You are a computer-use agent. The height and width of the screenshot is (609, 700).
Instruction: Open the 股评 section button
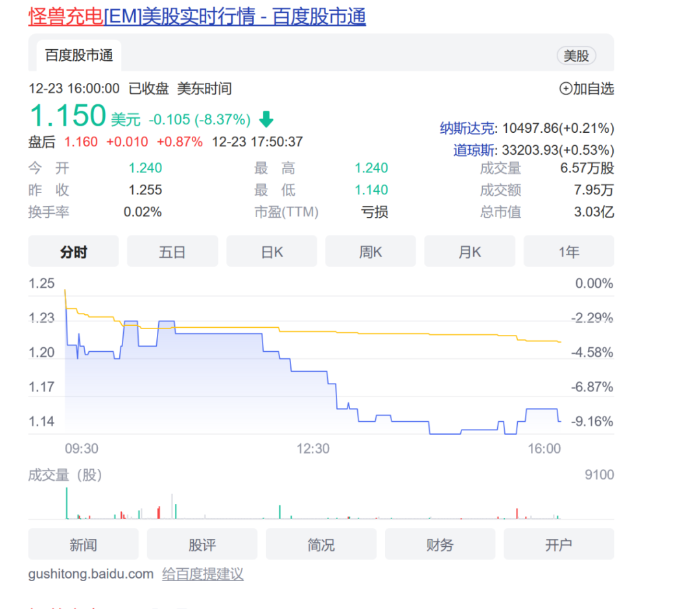[202, 544]
